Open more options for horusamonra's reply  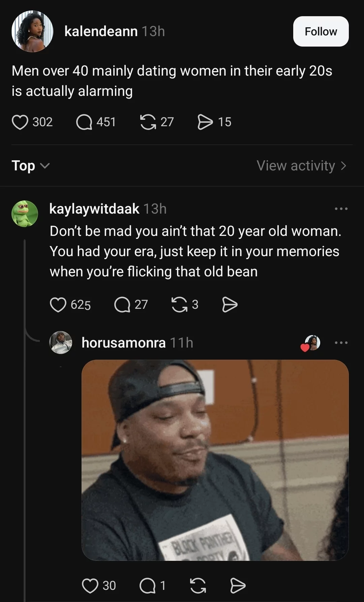[341, 343]
